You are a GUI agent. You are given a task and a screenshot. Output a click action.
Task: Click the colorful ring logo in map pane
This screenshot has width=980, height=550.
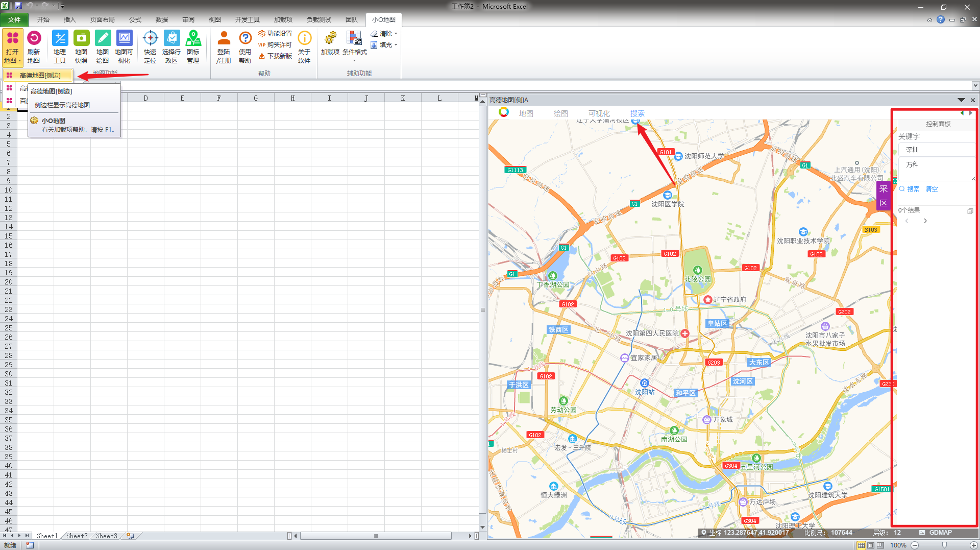point(504,112)
